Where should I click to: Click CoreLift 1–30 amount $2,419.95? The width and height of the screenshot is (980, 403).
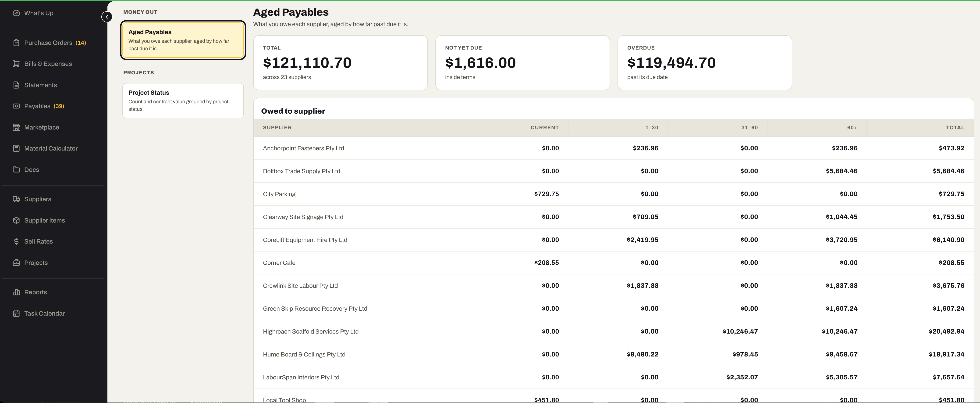(643, 240)
